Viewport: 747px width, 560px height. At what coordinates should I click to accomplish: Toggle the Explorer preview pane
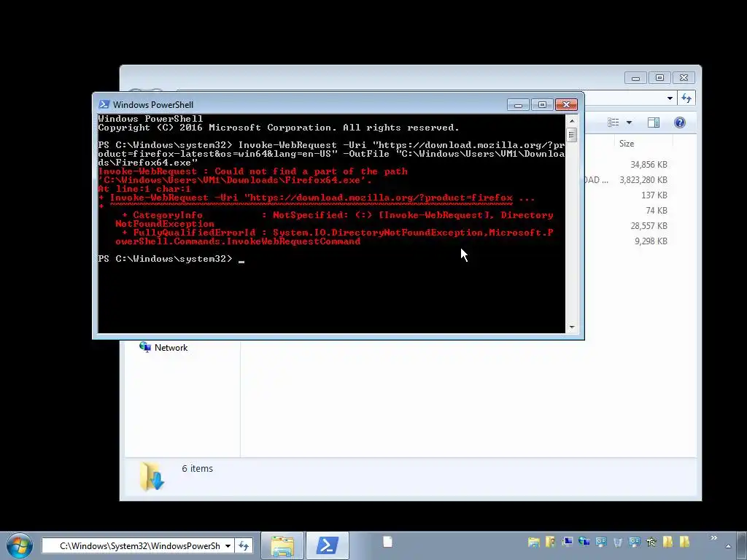(x=653, y=122)
